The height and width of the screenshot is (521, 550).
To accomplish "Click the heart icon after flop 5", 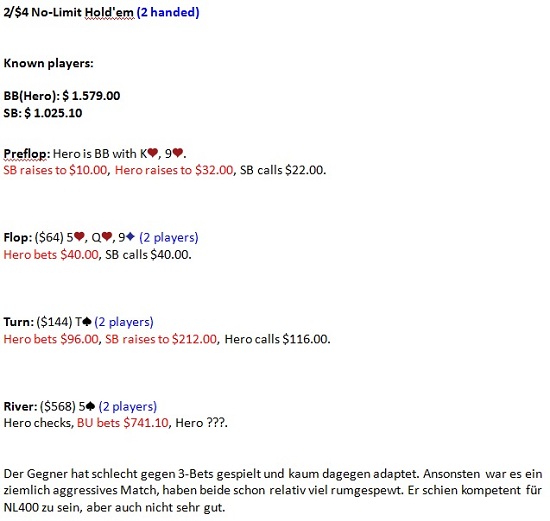I will point(79,237).
